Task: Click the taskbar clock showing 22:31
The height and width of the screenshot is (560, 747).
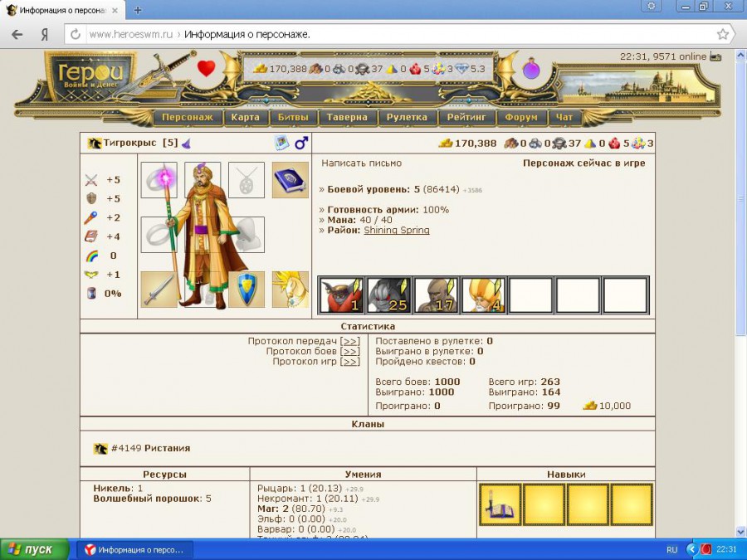Action: (x=726, y=549)
